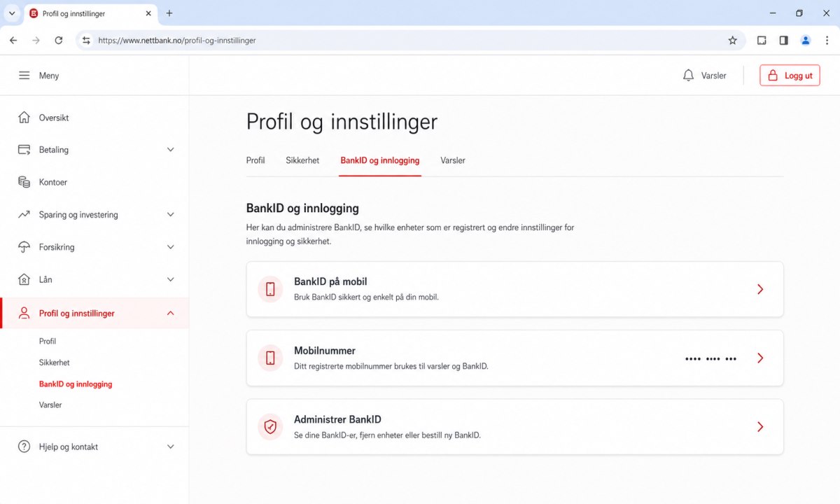This screenshot has width=840, height=504.
Task: Open Mobilnummer card arrow
Action: pyautogui.click(x=760, y=358)
